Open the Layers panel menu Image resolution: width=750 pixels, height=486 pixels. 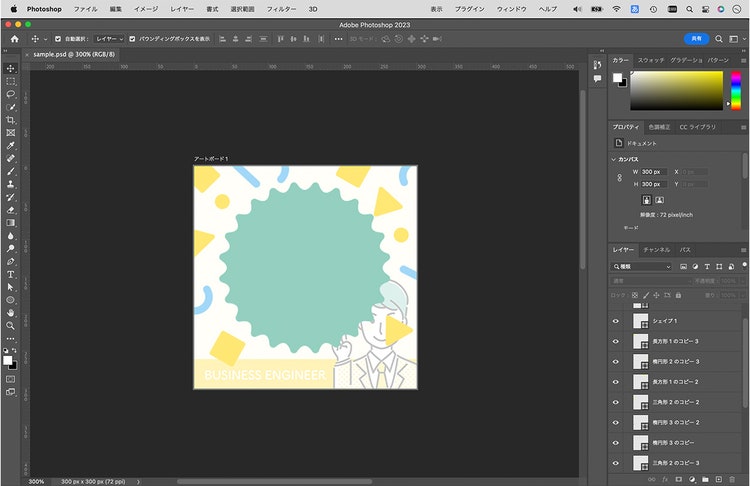coord(743,250)
